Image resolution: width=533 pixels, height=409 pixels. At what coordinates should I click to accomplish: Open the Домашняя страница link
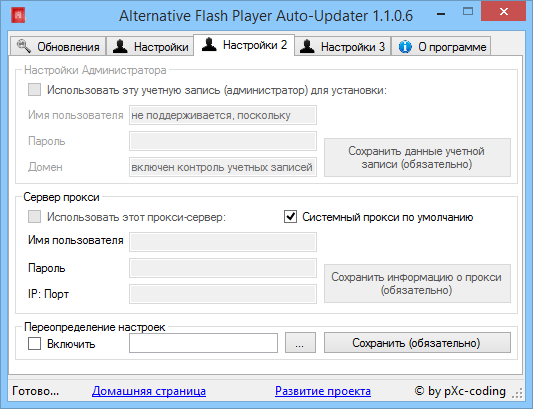click(149, 391)
